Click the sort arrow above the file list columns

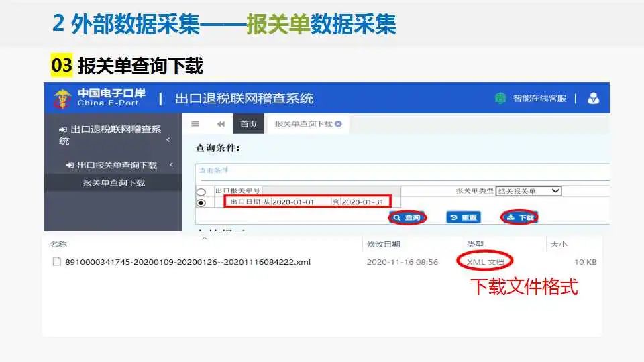pyautogui.click(x=205, y=238)
